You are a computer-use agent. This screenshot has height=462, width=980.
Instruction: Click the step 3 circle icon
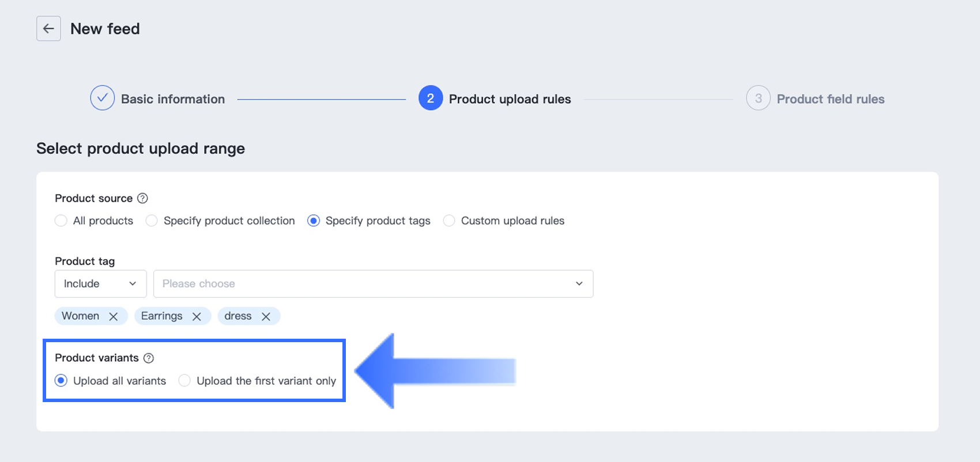click(x=758, y=99)
